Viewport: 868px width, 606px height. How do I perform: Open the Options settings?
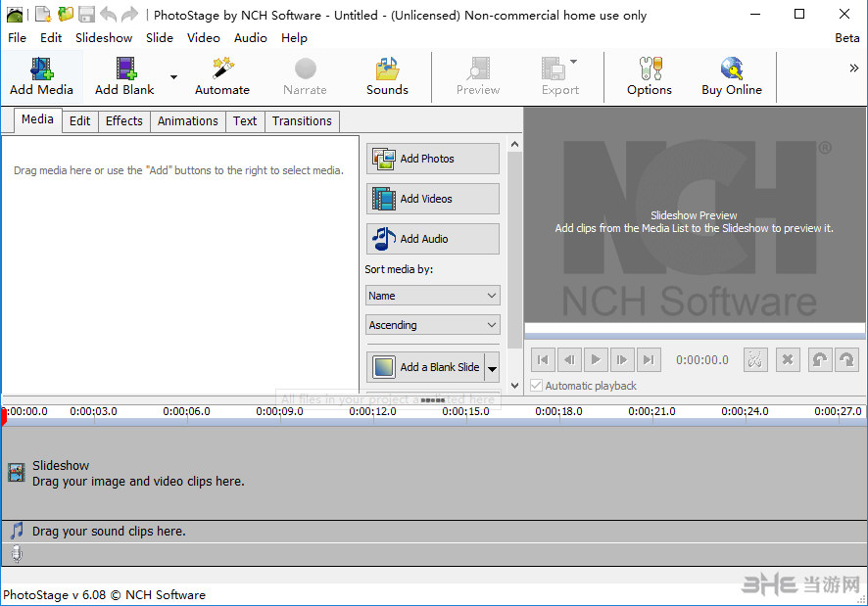(650, 76)
